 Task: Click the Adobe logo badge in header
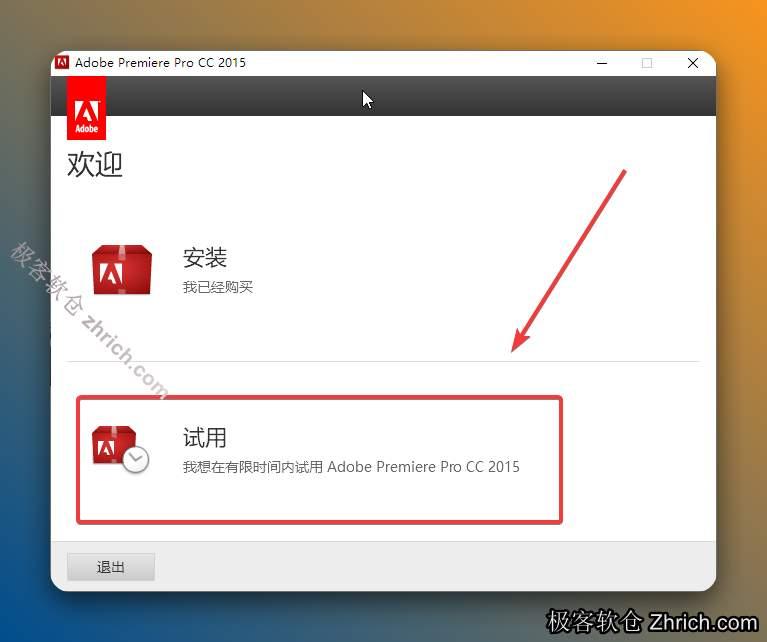click(x=86, y=108)
